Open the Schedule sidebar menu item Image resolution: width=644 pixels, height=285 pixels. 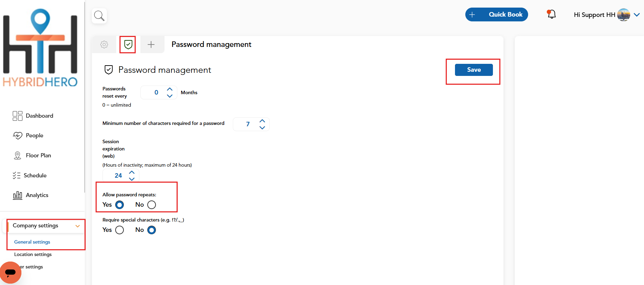click(35, 175)
